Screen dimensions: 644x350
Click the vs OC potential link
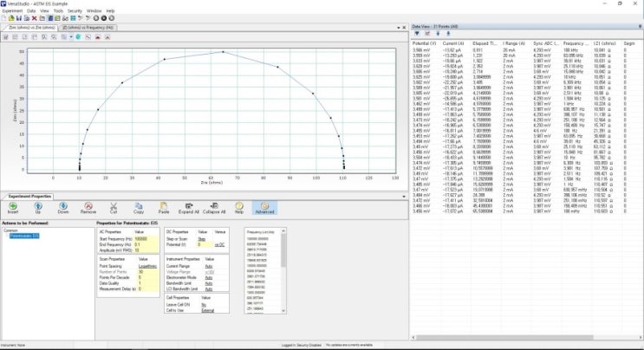220,244
